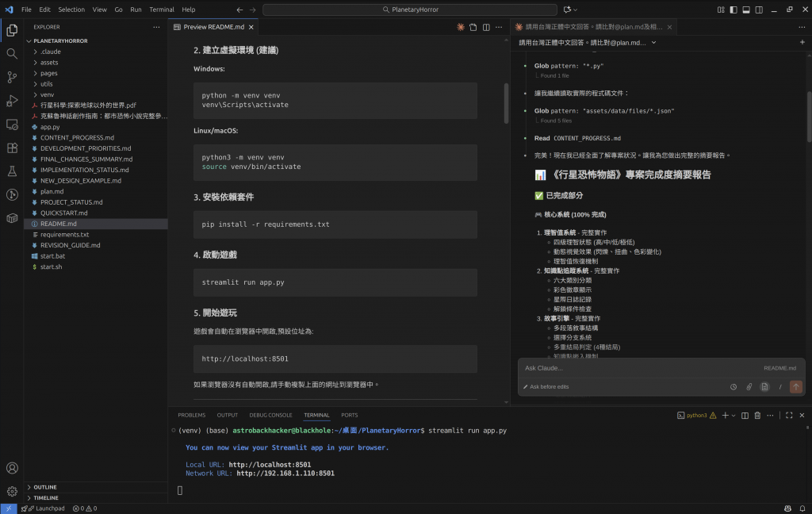Screen dimensions: 812x514
Task: Kill terminal with trash icon
Action: (757, 415)
